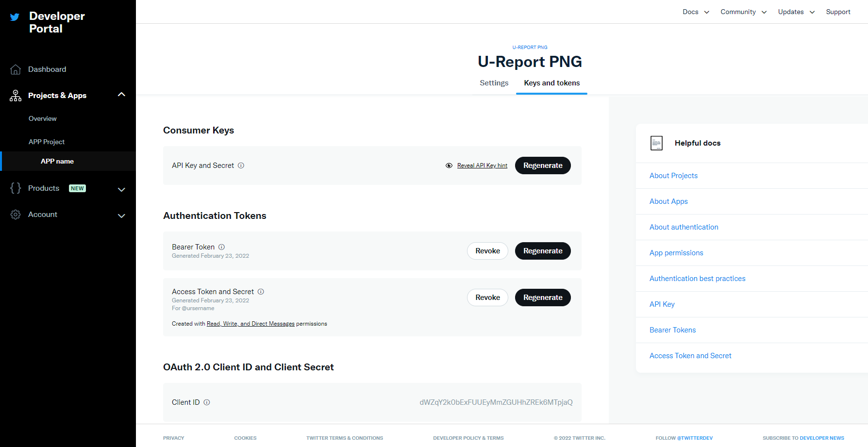Open the Updates dropdown menu

(796, 12)
